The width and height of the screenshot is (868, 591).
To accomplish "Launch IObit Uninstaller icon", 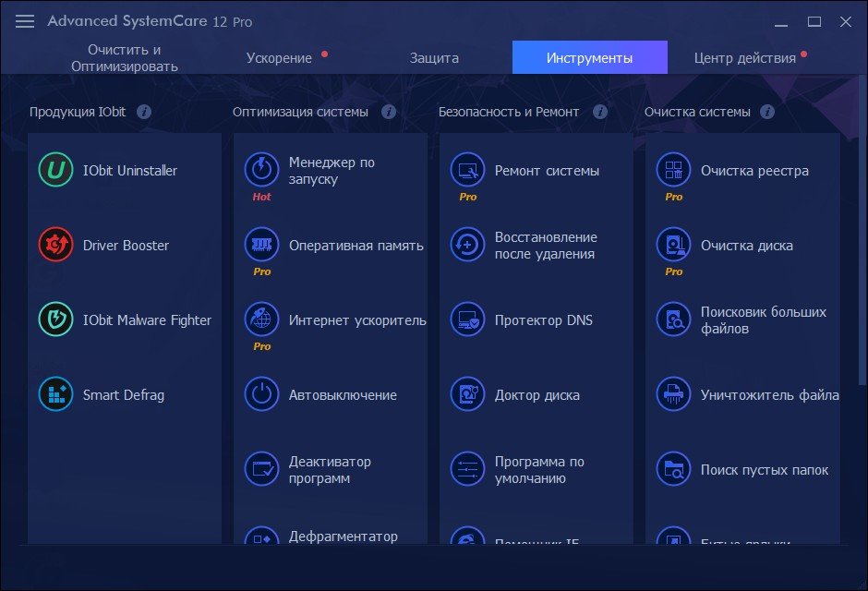I will [x=55, y=171].
